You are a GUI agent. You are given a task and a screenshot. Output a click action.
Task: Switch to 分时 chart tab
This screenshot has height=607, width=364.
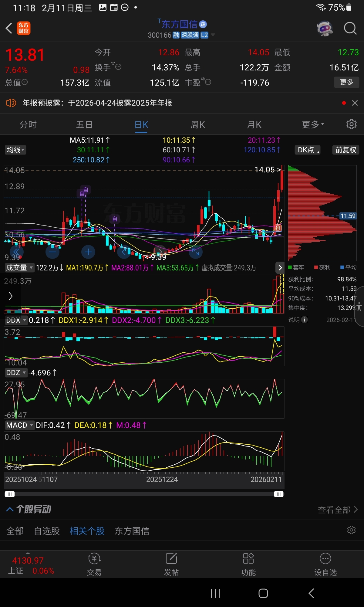pyautogui.click(x=28, y=125)
